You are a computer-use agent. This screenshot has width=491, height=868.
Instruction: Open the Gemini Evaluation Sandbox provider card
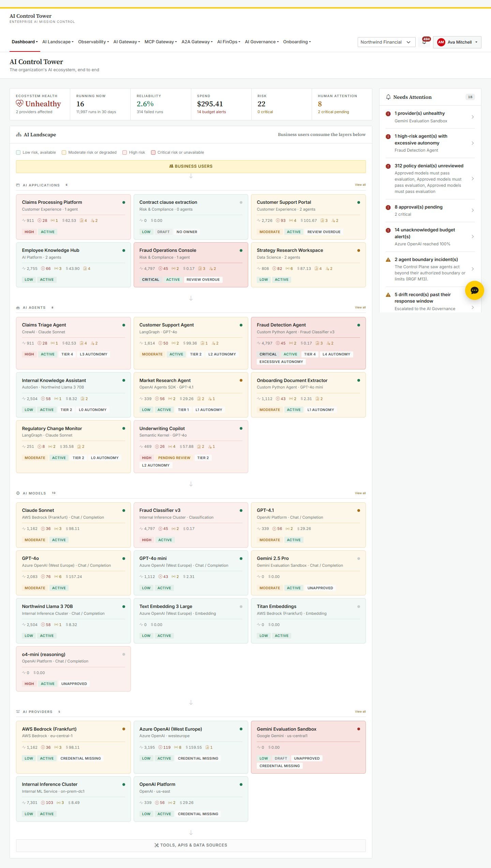pyautogui.click(x=308, y=747)
